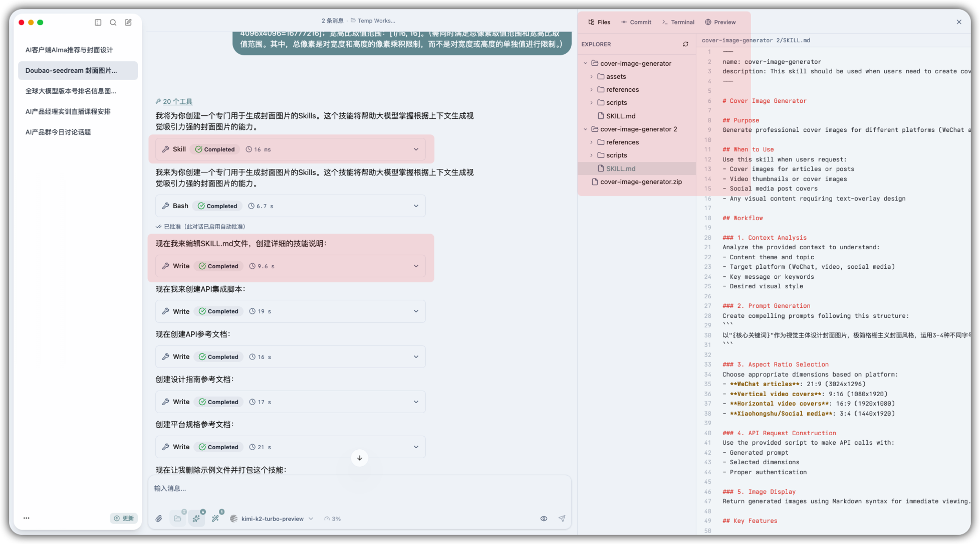Expand the assets folder in Explorer
Image resolution: width=980 pixels, height=544 pixels.
pyautogui.click(x=616, y=77)
